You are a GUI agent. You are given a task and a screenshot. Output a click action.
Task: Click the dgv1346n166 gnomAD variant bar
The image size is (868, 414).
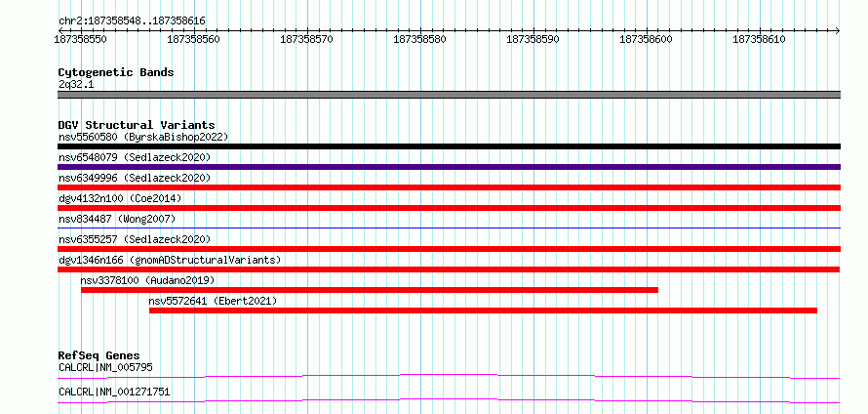(x=449, y=269)
